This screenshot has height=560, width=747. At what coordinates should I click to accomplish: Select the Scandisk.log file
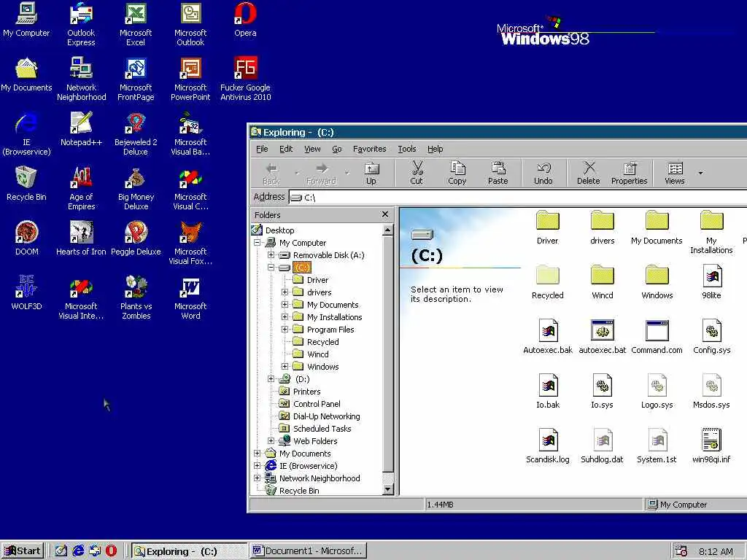tap(548, 446)
